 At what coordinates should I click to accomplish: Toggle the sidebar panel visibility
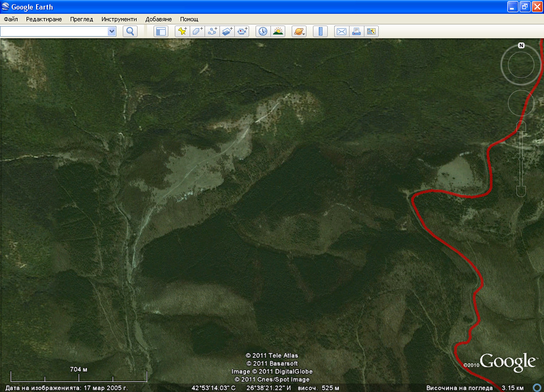coord(160,31)
